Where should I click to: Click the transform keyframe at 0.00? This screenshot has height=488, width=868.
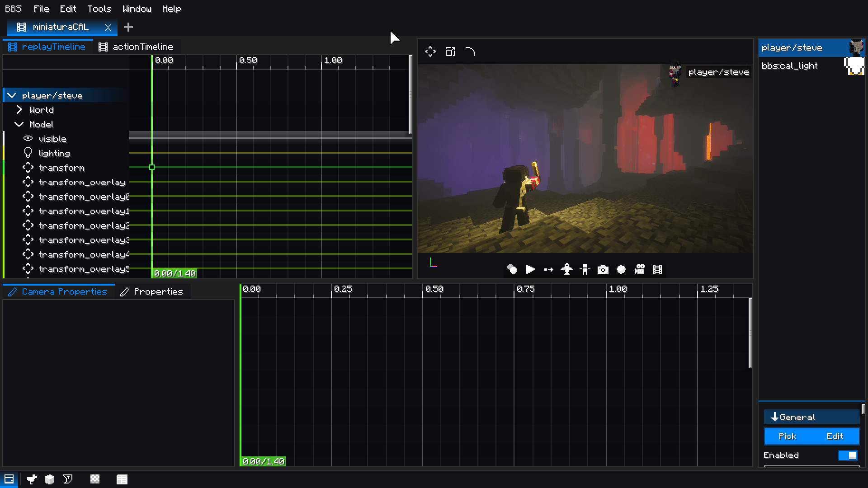(x=152, y=167)
